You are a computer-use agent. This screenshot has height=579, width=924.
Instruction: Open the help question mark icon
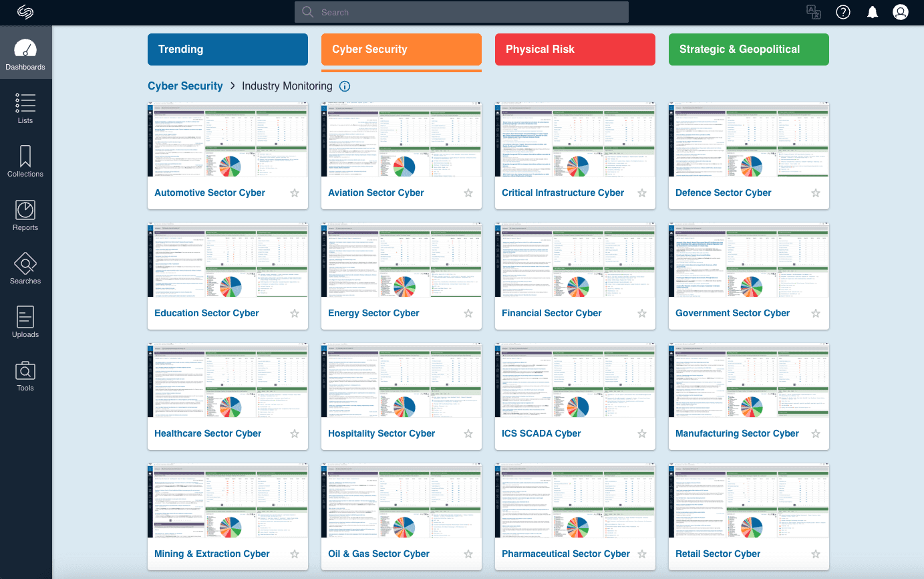point(843,12)
